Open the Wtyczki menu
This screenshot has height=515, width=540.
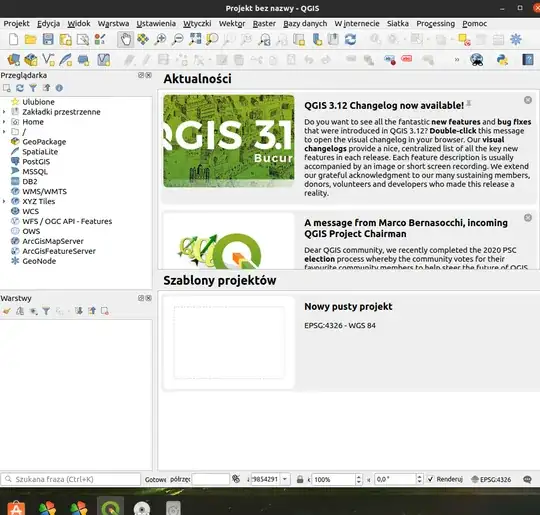click(x=197, y=24)
